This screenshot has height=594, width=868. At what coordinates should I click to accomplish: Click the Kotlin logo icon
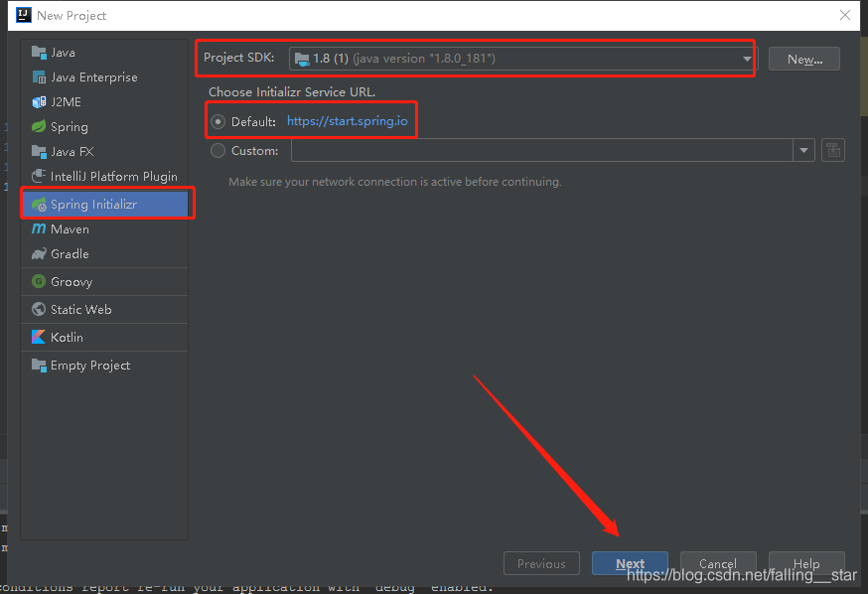pyautogui.click(x=39, y=337)
